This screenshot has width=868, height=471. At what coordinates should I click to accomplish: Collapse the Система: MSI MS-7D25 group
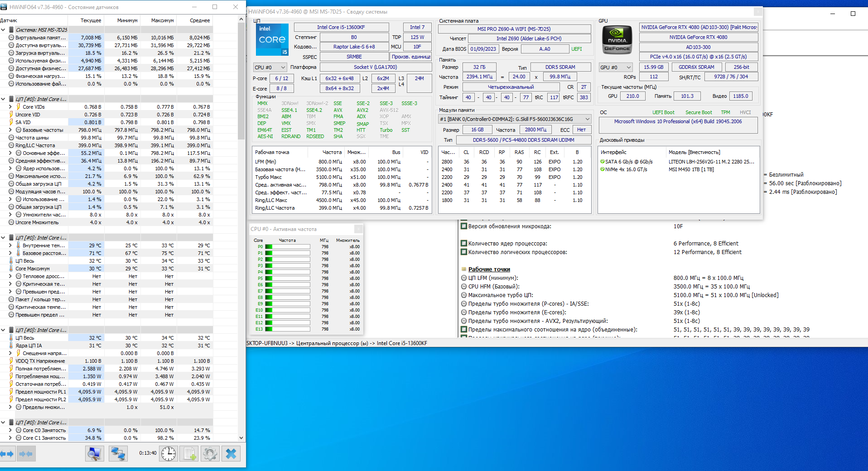point(4,30)
